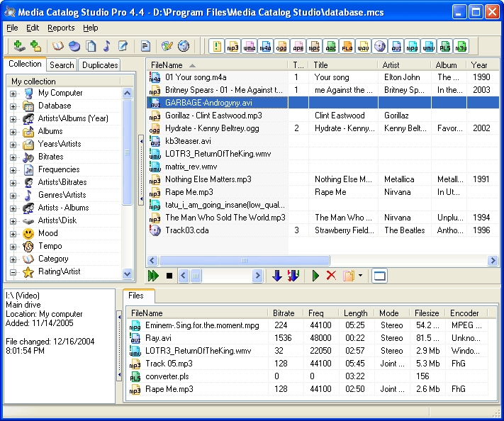Viewport: 504px width, 421px height.
Task: Open the dropdown arrow beside the clipboard icon
Action: coord(361,276)
